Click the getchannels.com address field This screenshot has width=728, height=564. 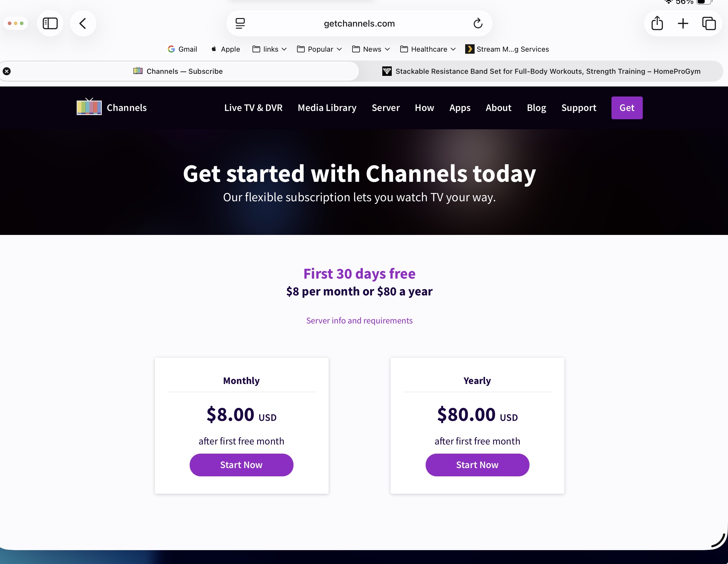pyautogui.click(x=359, y=23)
